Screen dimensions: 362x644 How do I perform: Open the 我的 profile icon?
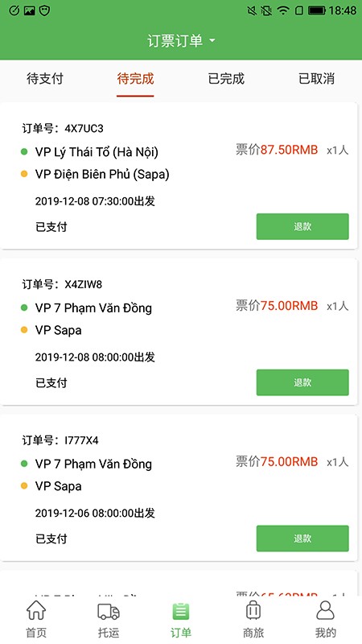(x=326, y=610)
